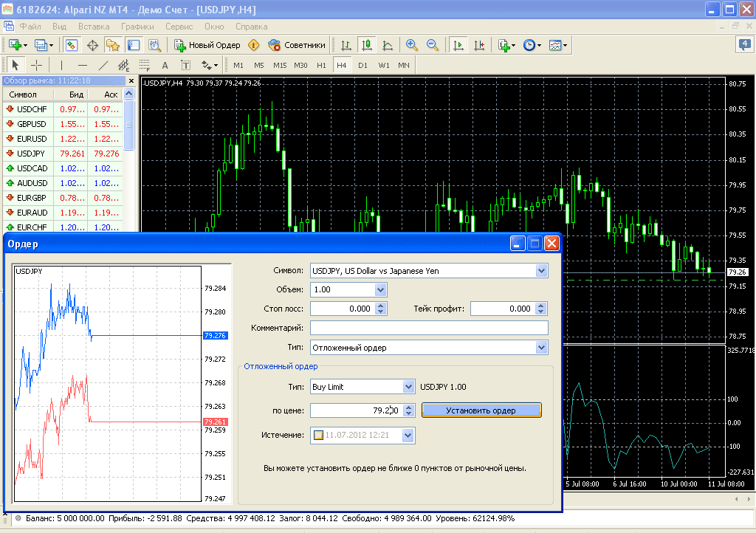This screenshot has width=756, height=533.
Task: Open the Navigator panel icon
Action: (113, 45)
